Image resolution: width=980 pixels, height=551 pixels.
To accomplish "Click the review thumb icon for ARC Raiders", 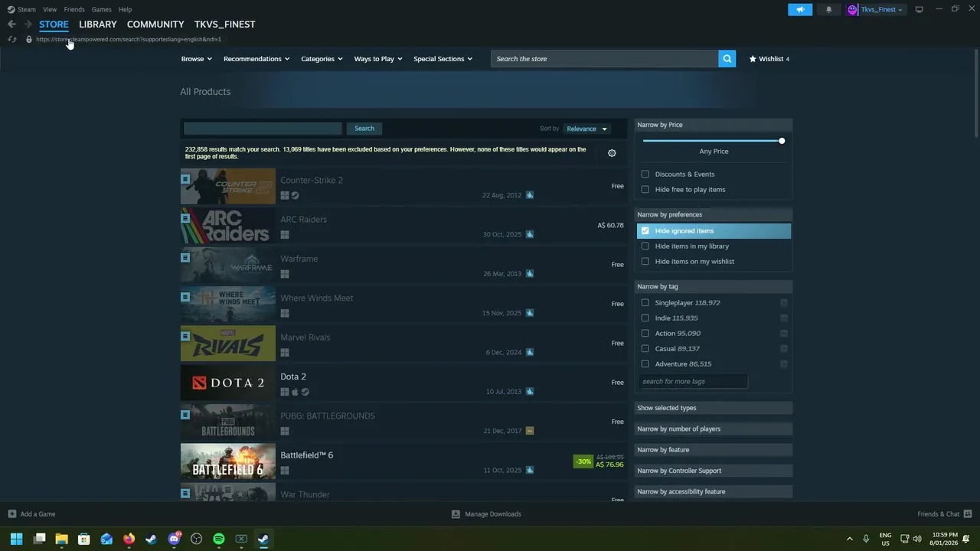I will (529, 234).
